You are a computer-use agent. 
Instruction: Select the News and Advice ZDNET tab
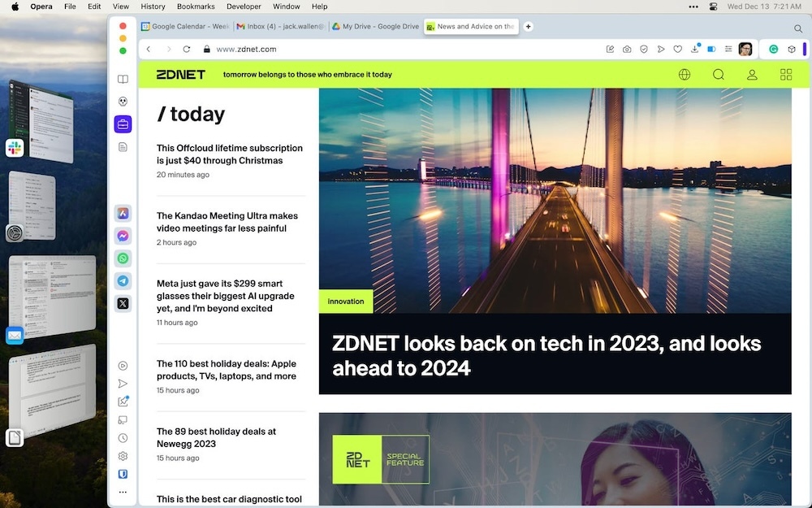[x=470, y=27]
